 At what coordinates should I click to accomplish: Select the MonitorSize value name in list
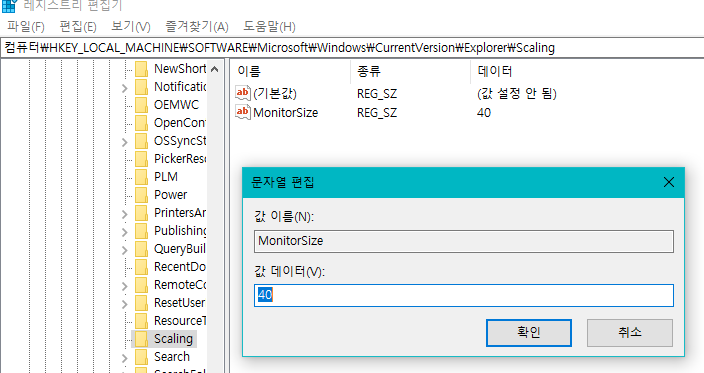[x=286, y=112]
